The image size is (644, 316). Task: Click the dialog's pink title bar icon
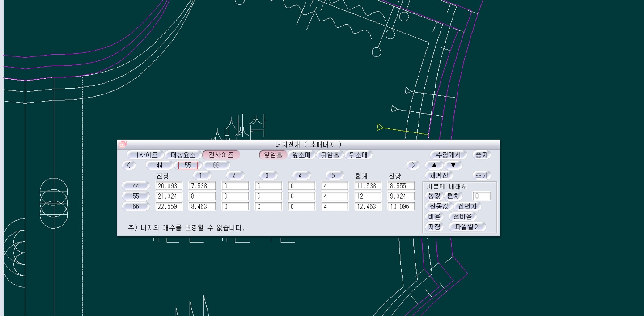click(x=123, y=144)
